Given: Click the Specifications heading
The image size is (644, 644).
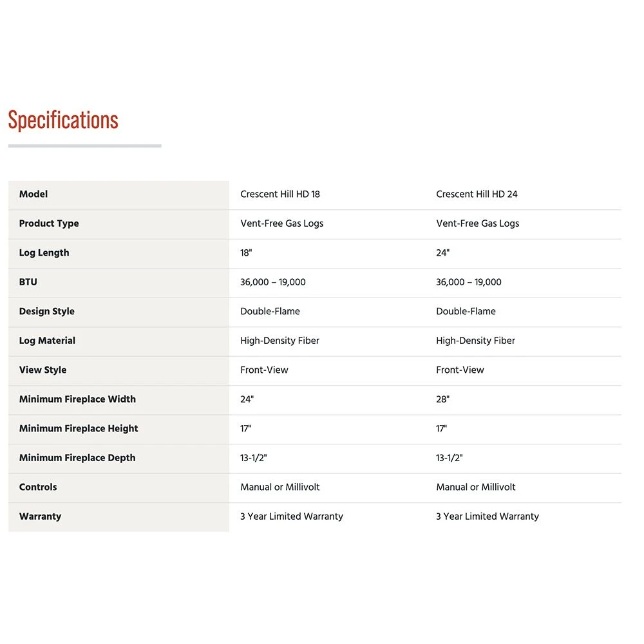Looking at the screenshot, I should point(63,120).
